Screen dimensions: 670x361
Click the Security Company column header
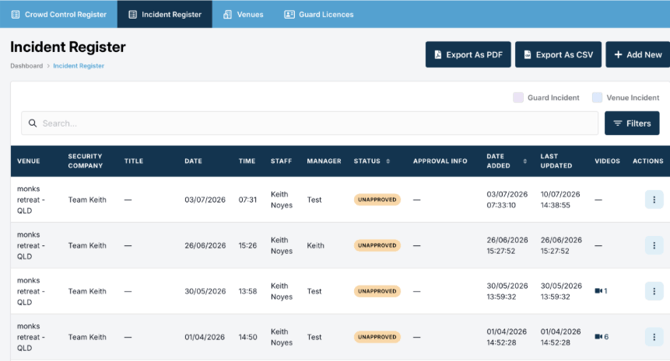coord(85,161)
